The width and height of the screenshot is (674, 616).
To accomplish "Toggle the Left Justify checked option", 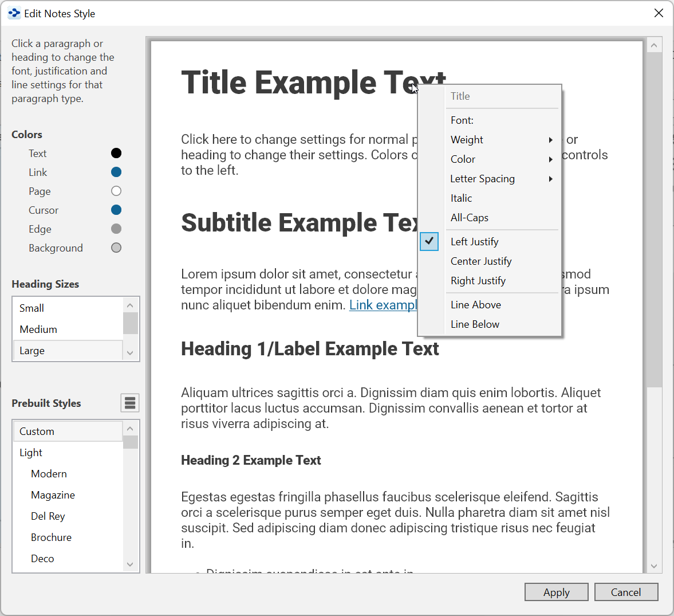I will (x=474, y=242).
